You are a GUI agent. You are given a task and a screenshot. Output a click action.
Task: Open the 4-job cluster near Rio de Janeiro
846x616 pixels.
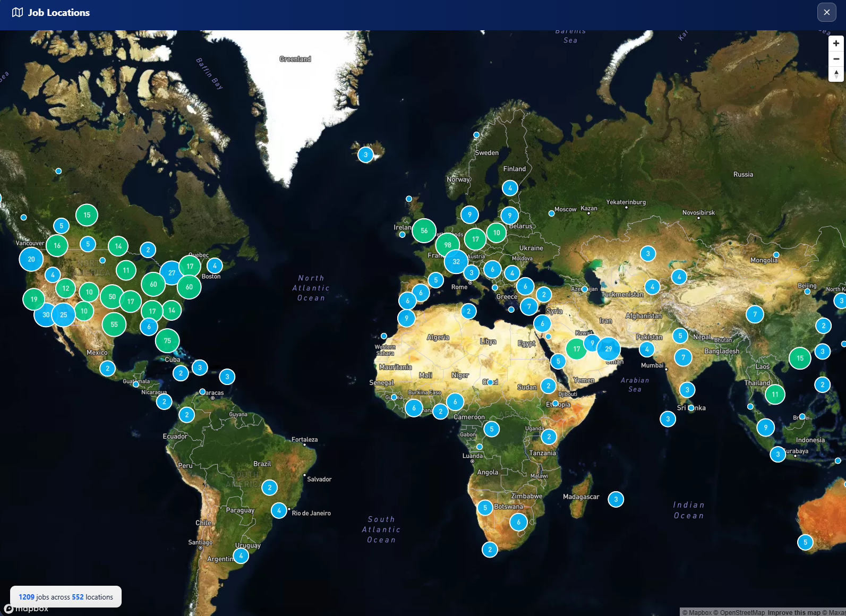279,510
